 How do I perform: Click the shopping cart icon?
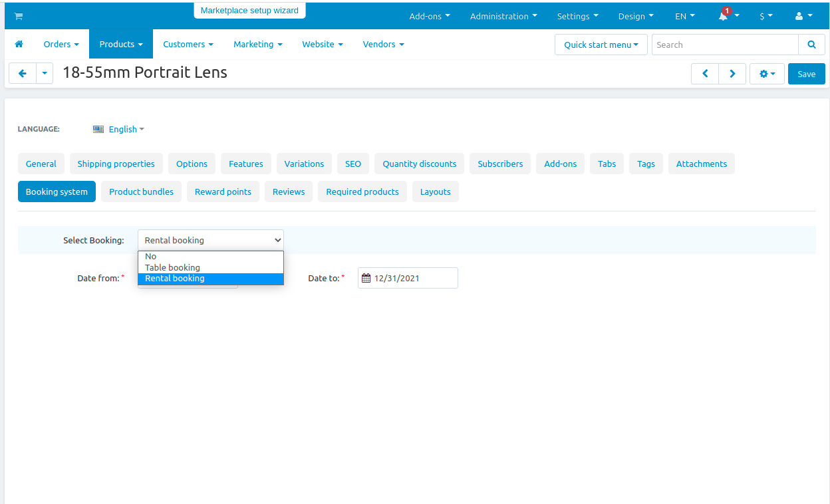coord(18,16)
